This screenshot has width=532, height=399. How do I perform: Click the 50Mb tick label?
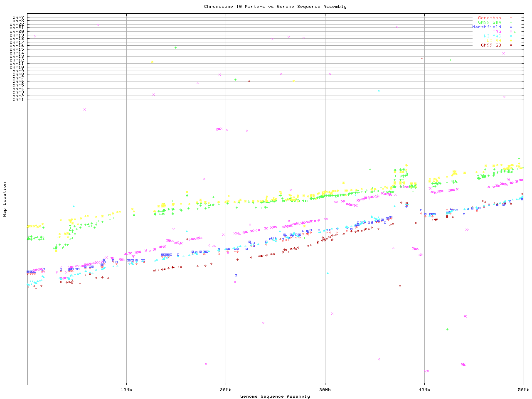tap(523, 390)
